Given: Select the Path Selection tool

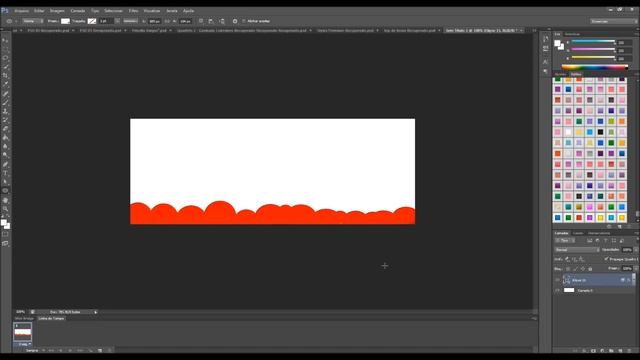Looking at the screenshot, I should point(5,182).
